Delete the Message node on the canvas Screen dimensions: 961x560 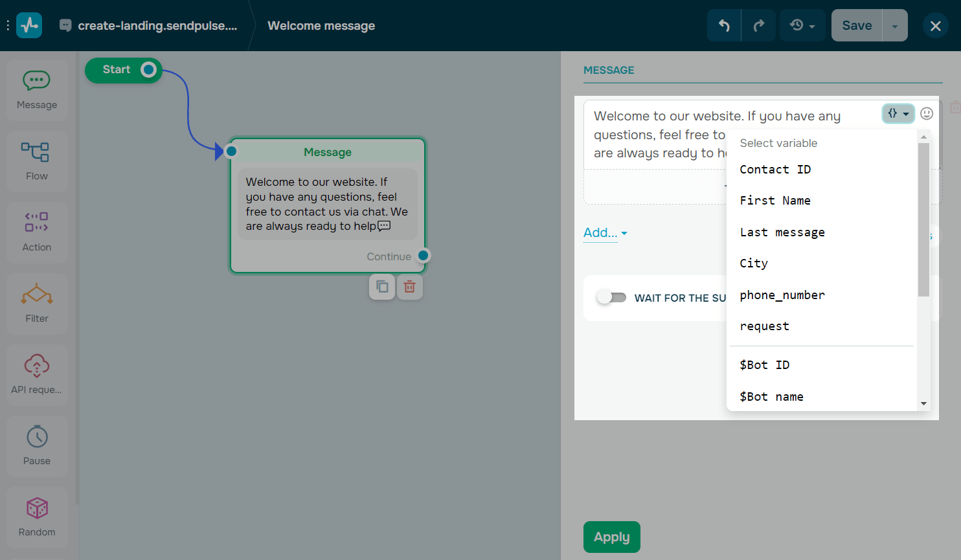pyautogui.click(x=409, y=286)
